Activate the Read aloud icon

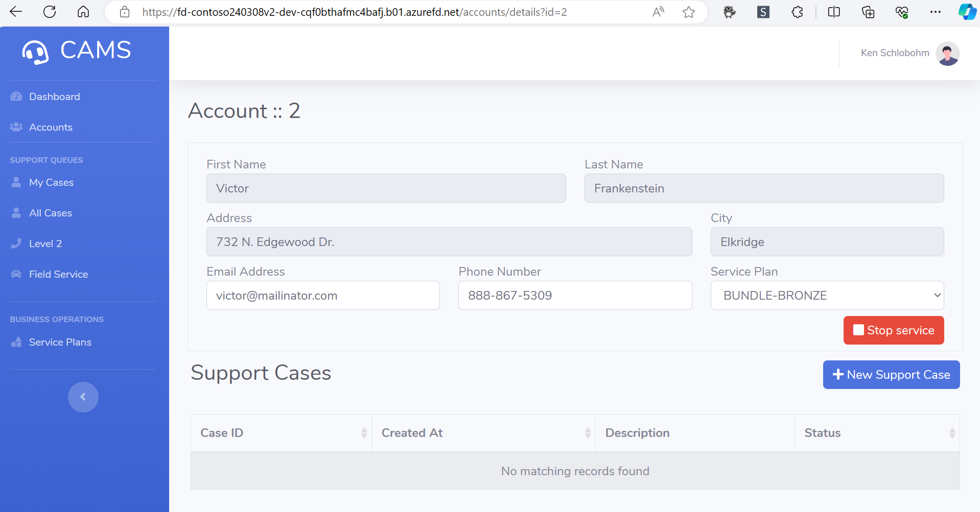click(659, 12)
